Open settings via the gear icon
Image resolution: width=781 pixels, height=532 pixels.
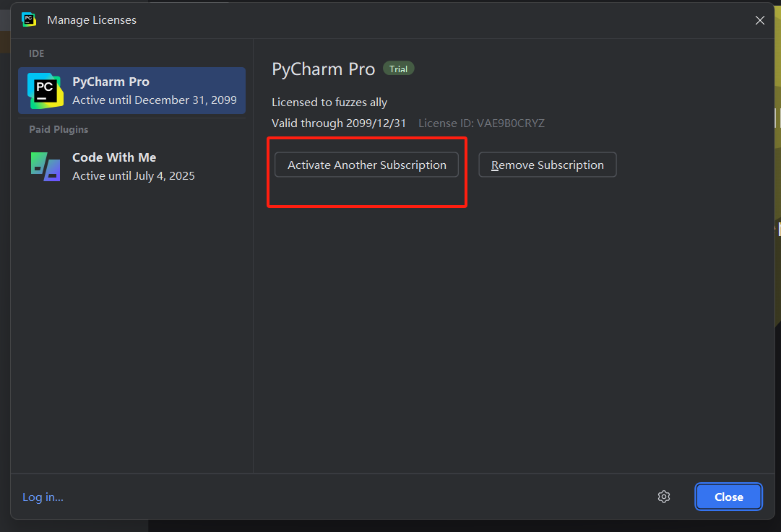click(663, 497)
